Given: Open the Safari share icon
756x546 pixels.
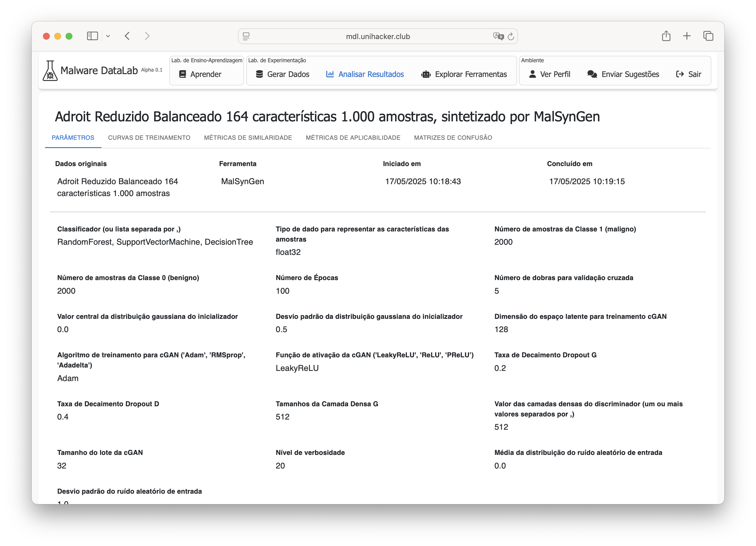Looking at the screenshot, I should point(666,36).
